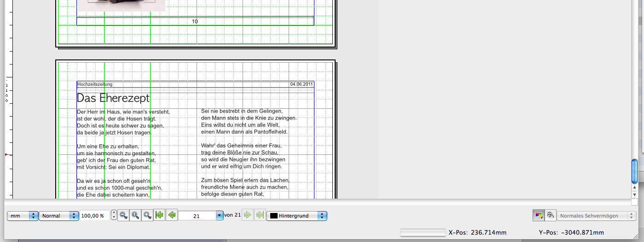The image size is (644, 242).
Task: Click the Das Eherezept headline text
Action: [113, 98]
